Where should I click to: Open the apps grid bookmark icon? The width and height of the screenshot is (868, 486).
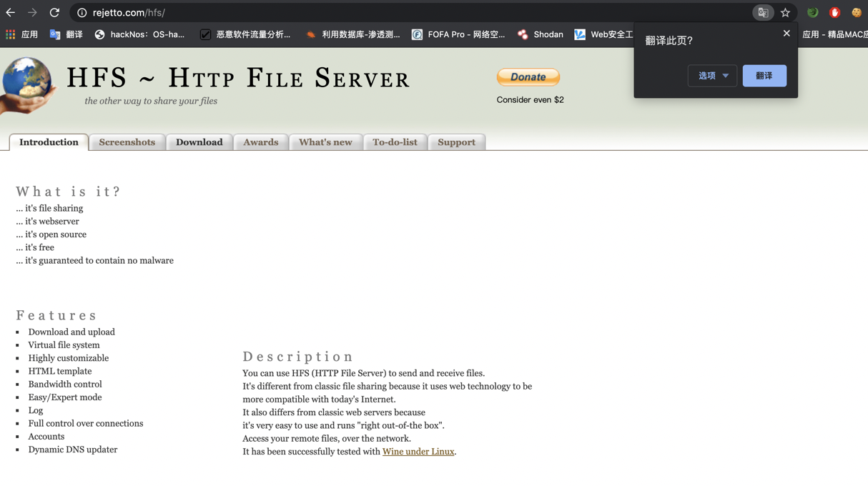(10, 34)
